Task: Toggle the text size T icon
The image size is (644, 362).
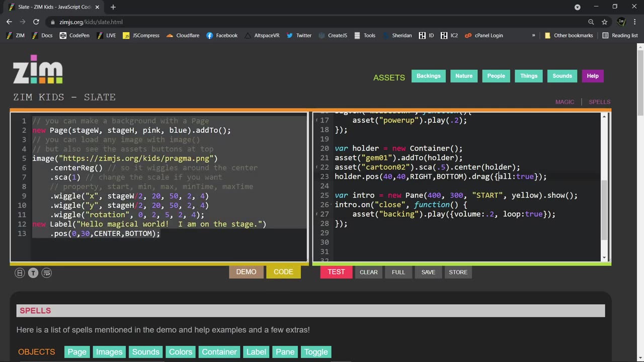Action: point(33,273)
